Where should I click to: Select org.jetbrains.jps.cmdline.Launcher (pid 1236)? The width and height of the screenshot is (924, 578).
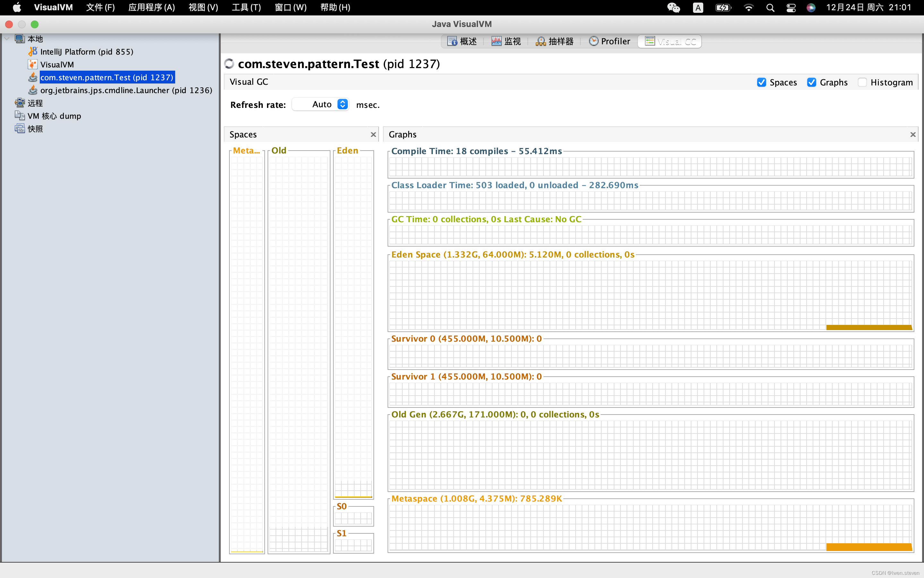[x=126, y=90]
